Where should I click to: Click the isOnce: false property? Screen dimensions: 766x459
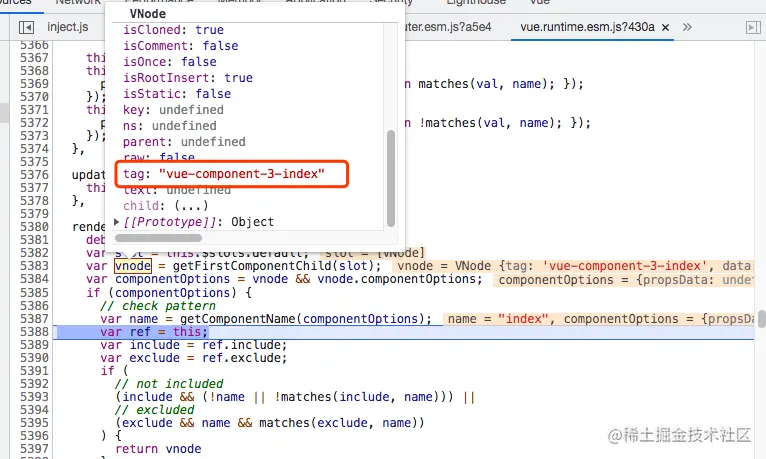click(170, 62)
